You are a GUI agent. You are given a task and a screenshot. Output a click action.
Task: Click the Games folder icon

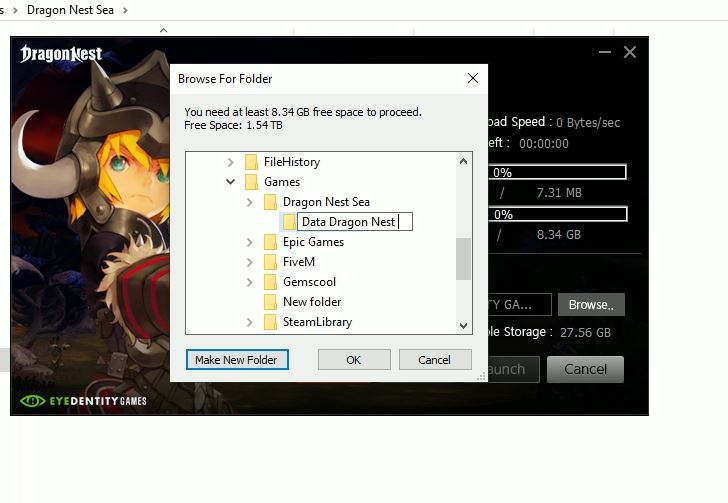[x=251, y=182]
